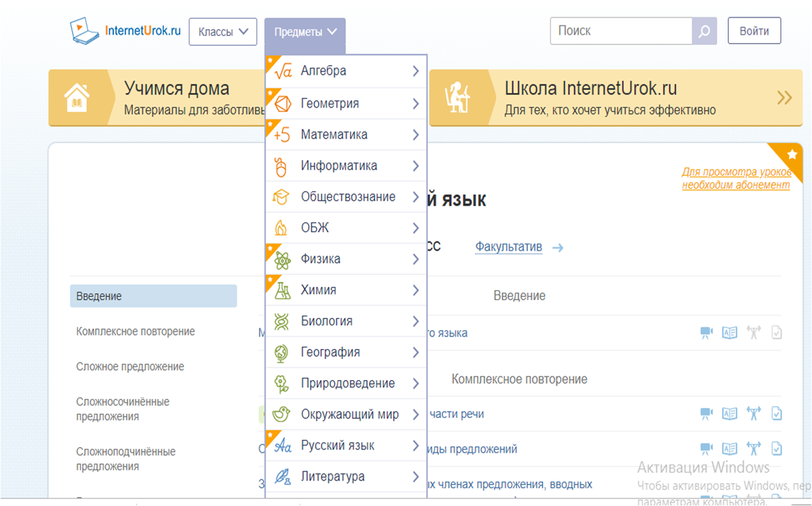Open the Учимся дома banner
This screenshot has width=812, height=506.
[x=157, y=98]
